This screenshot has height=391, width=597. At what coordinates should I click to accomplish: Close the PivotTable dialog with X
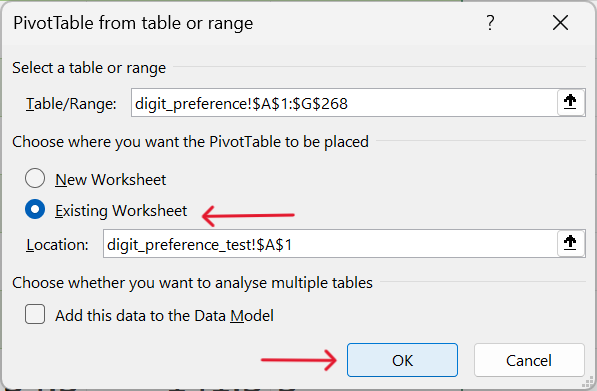[x=560, y=23]
